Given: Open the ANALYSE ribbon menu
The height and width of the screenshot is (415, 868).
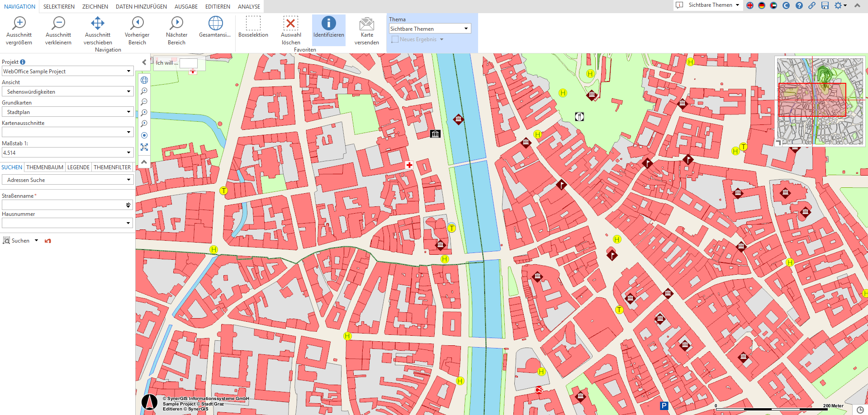Looking at the screenshot, I should coord(249,6).
